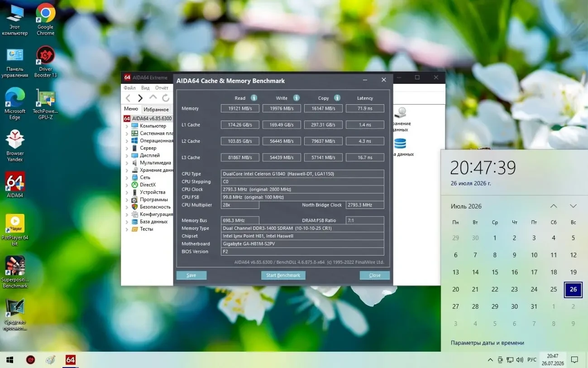
Task: Open Отчет menu in AIDA64
Action: [162, 88]
